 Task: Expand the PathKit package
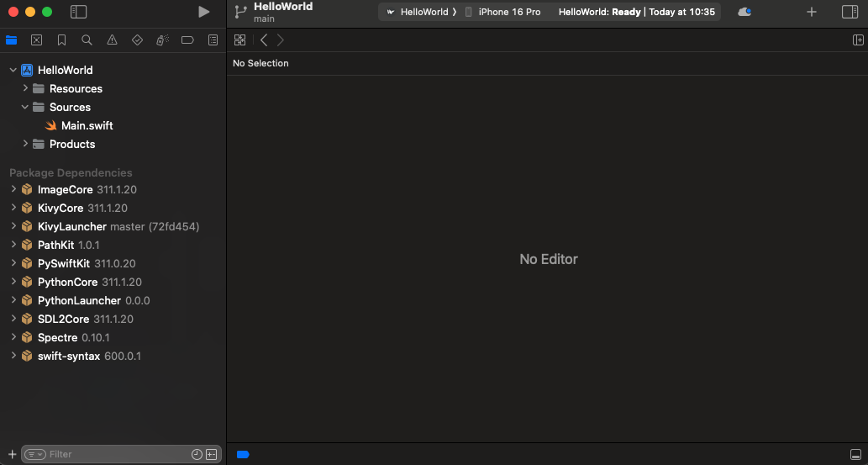(13, 245)
